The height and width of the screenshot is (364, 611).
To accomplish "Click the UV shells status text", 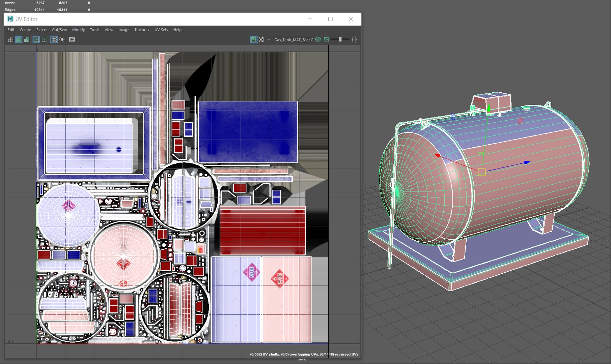I will click(304, 354).
